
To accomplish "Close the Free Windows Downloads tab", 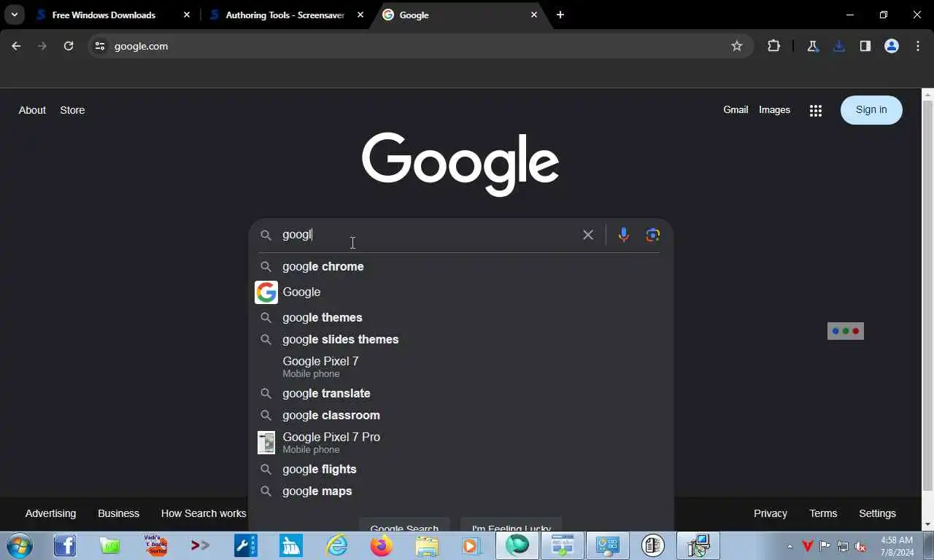I will (x=187, y=15).
